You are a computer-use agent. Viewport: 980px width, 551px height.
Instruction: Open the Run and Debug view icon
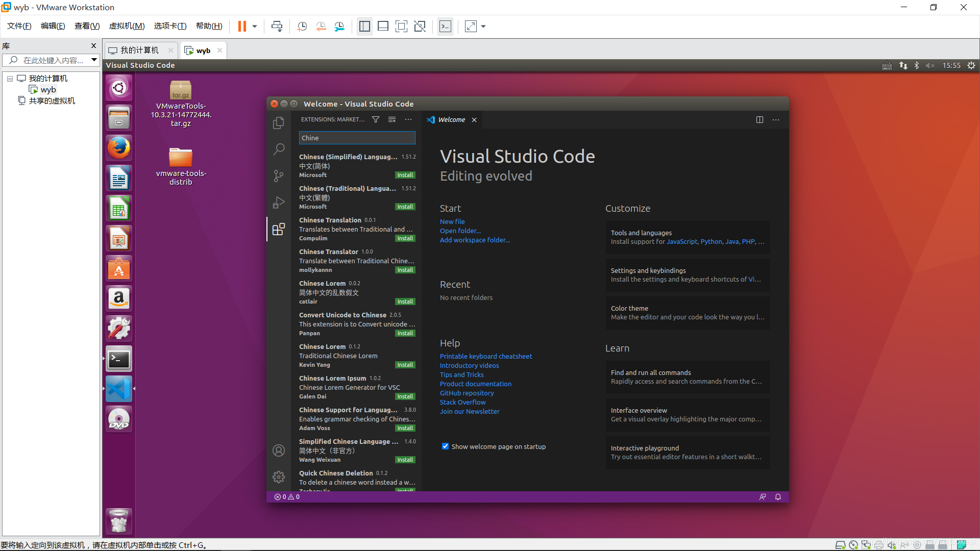[x=279, y=203]
